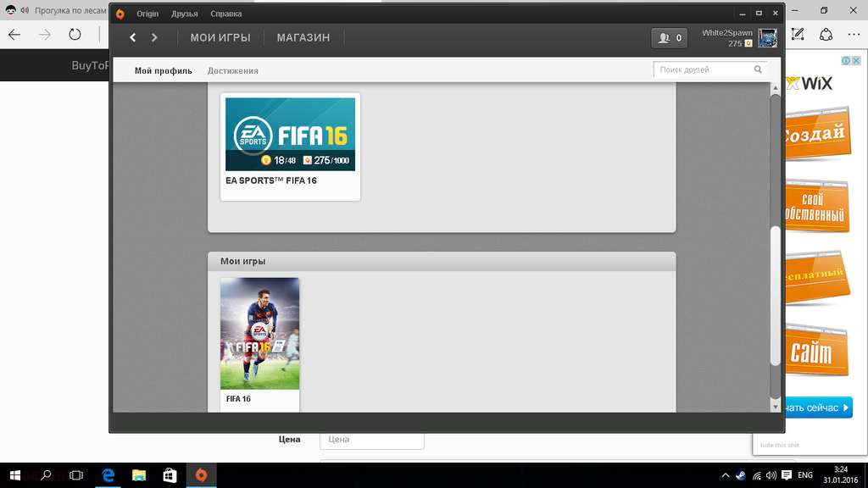Open volume tray icon

(x=771, y=475)
